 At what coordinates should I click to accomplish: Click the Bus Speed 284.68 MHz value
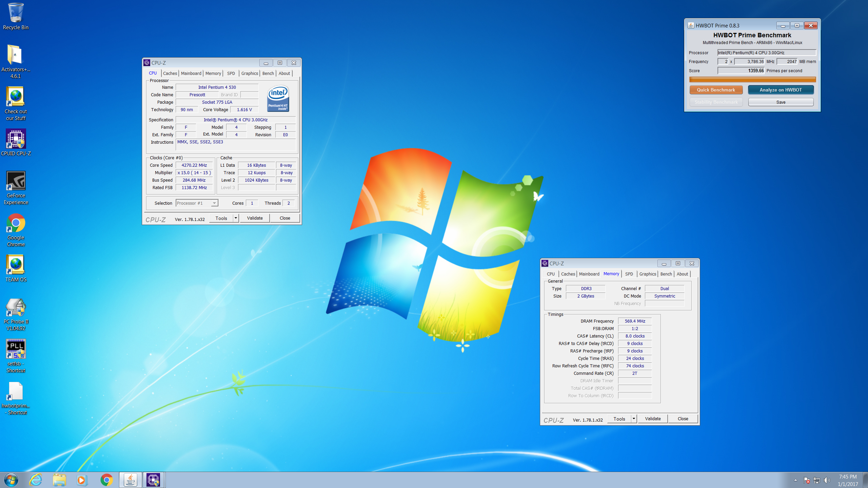(x=194, y=180)
